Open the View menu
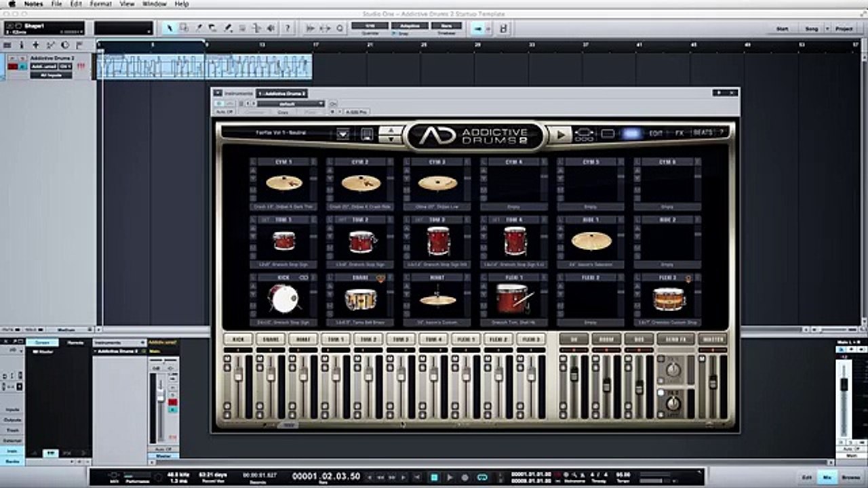 click(127, 4)
